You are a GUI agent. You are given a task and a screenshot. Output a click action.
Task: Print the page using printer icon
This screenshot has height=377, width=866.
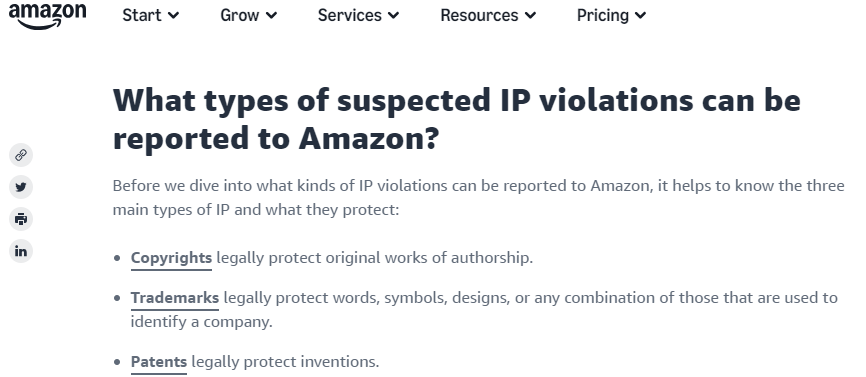click(x=21, y=219)
